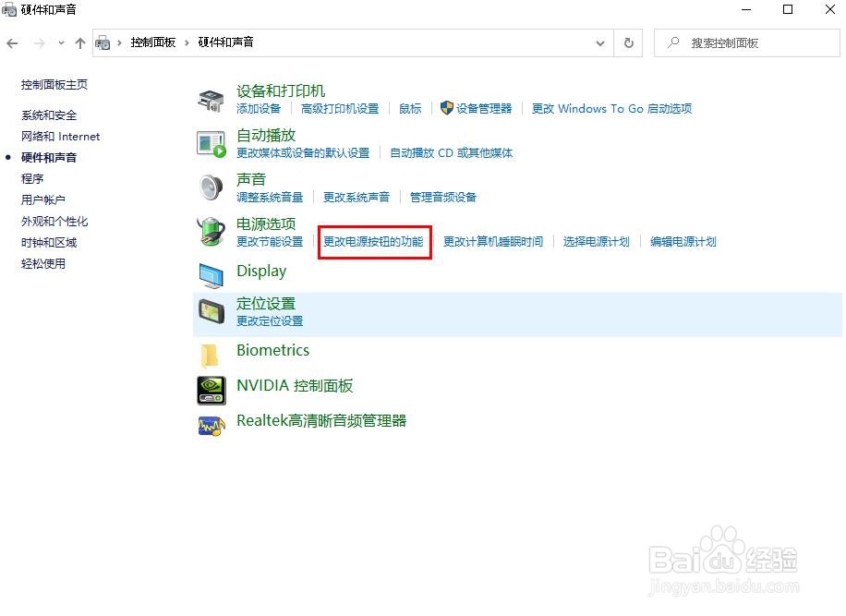Click the 搜索控制面板 search box
This screenshot has width=846, height=616.
[747, 42]
